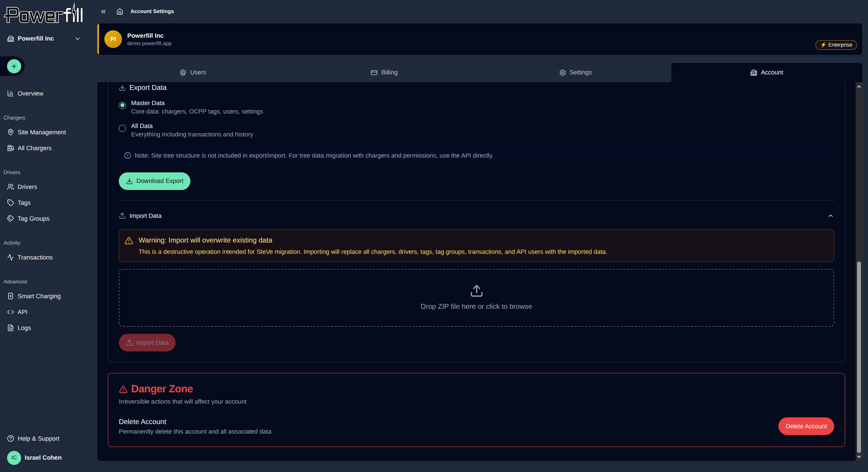Click the red Import Data button
Image resolution: width=868 pixels, height=472 pixels.
[x=147, y=343]
